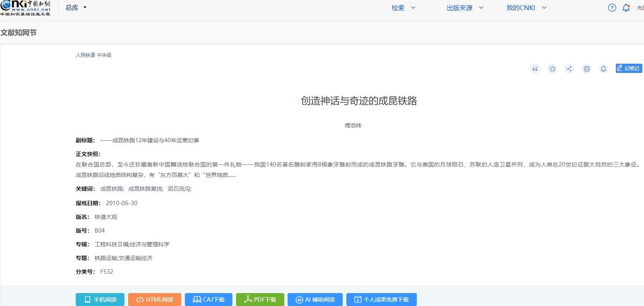Click the star favorite icon
644x306 pixels.
pos(552,69)
